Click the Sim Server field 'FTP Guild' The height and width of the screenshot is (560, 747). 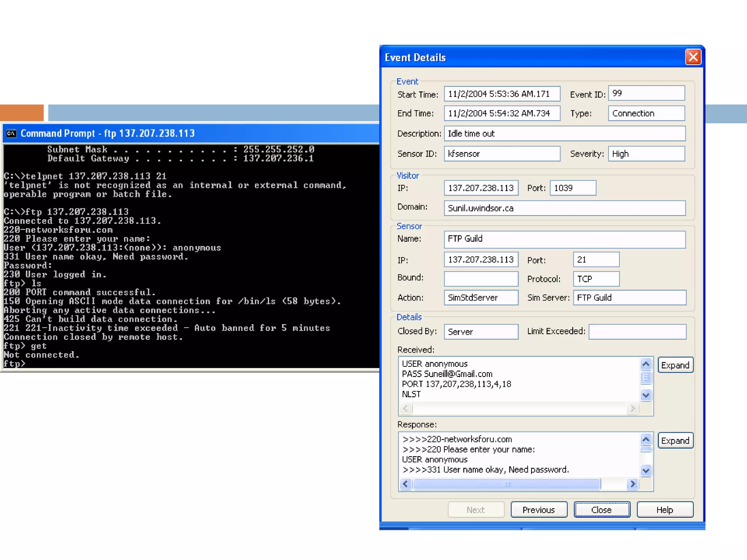[630, 297]
